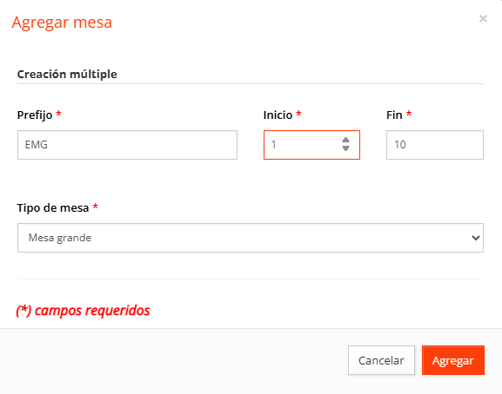The width and height of the screenshot is (502, 394).
Task: Click the Fin field showing 10
Action: point(435,145)
